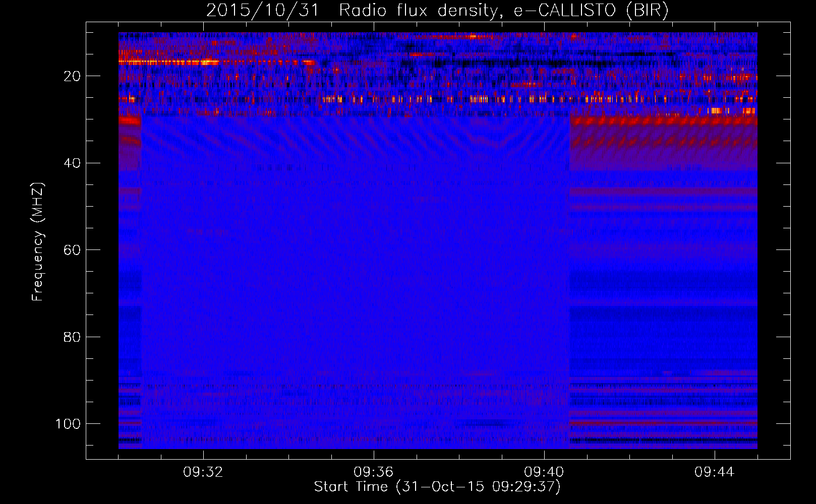
Task: Click the '09:40' time tick label
Action: [544, 472]
